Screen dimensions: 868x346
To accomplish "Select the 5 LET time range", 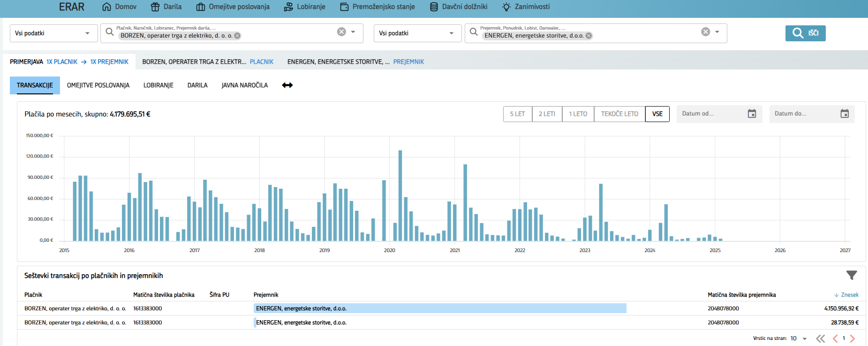I will click(517, 114).
